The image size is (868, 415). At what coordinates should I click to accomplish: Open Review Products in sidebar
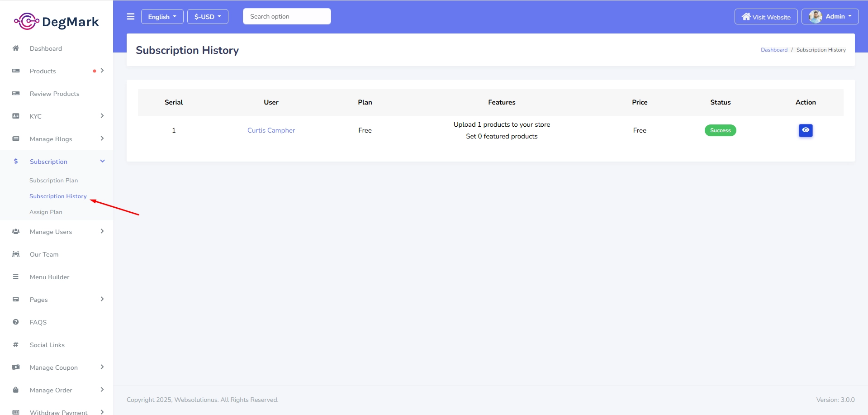(x=54, y=94)
